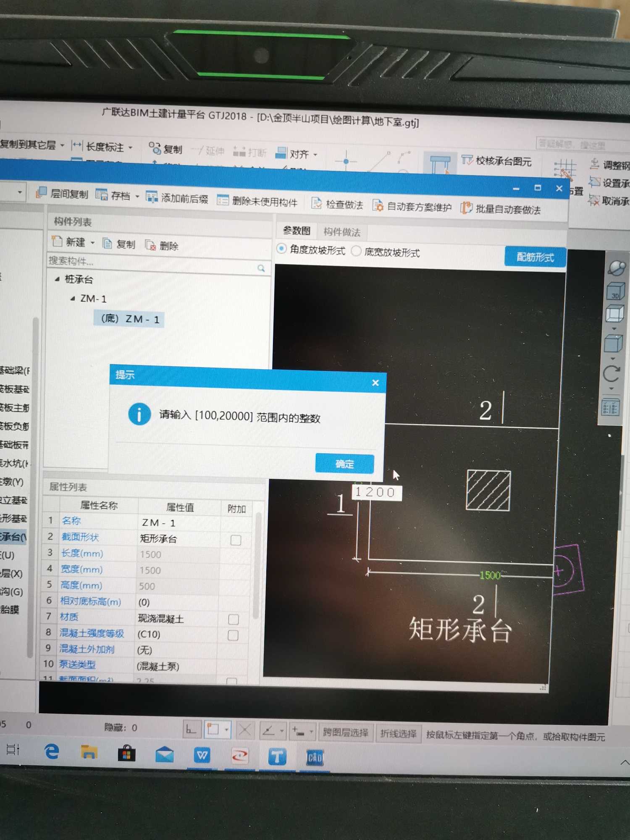Viewport: 630px width, 840px height.
Task: Close the 提示 dialog with X
Action: tap(375, 383)
